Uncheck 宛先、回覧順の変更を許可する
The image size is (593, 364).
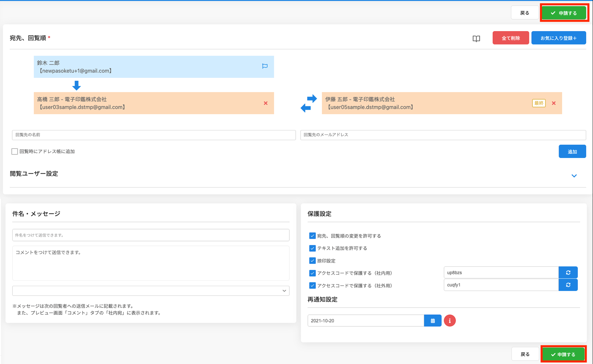[x=312, y=236]
